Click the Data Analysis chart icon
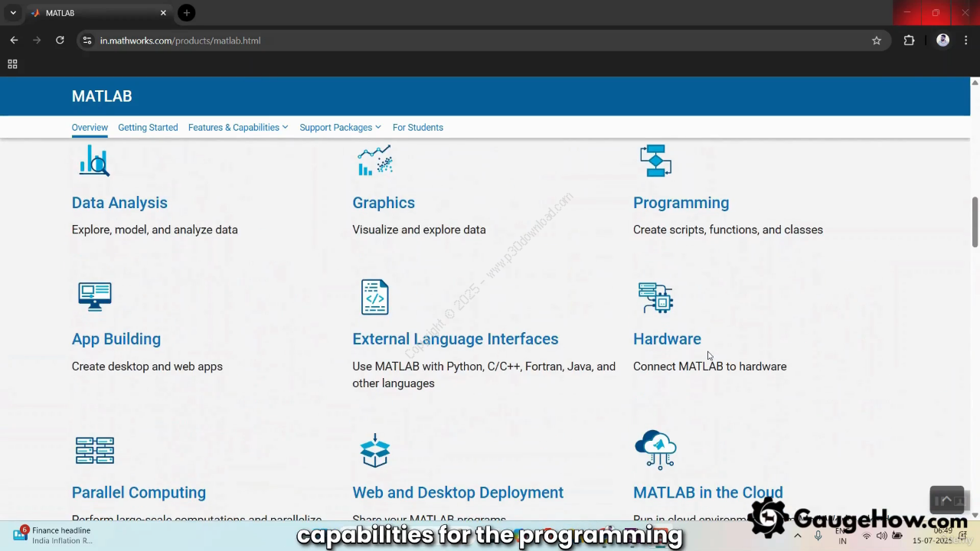Viewport: 980px width, 551px height. pyautogui.click(x=94, y=160)
